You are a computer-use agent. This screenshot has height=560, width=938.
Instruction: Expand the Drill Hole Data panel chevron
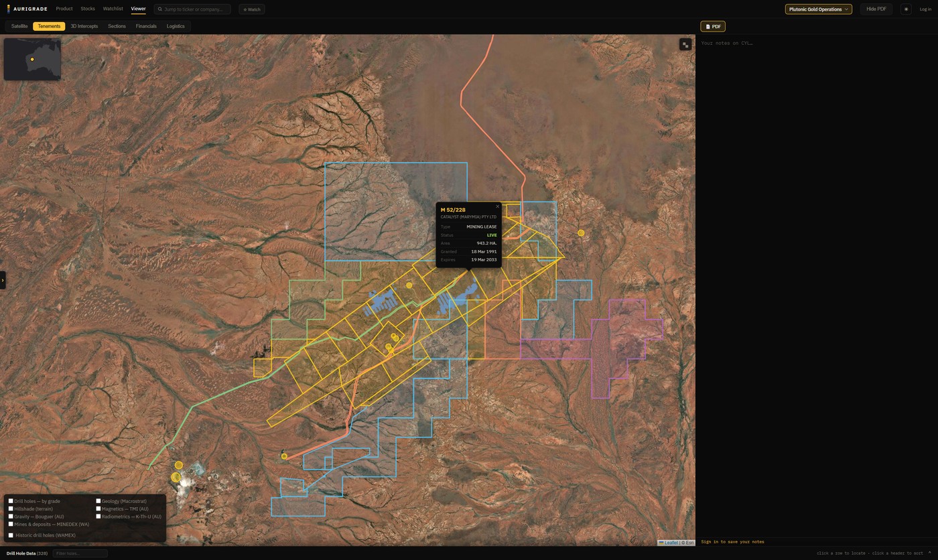929,553
